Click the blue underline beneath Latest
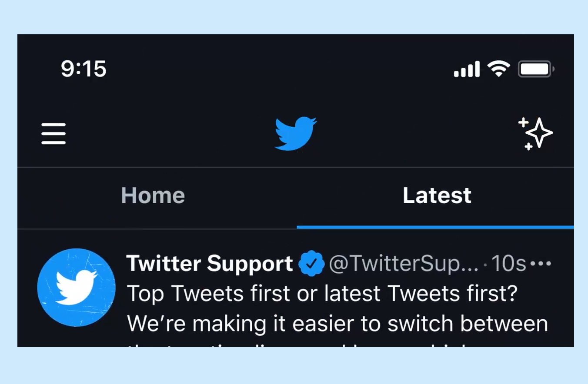Viewport: 588px width, 384px height. (435, 227)
